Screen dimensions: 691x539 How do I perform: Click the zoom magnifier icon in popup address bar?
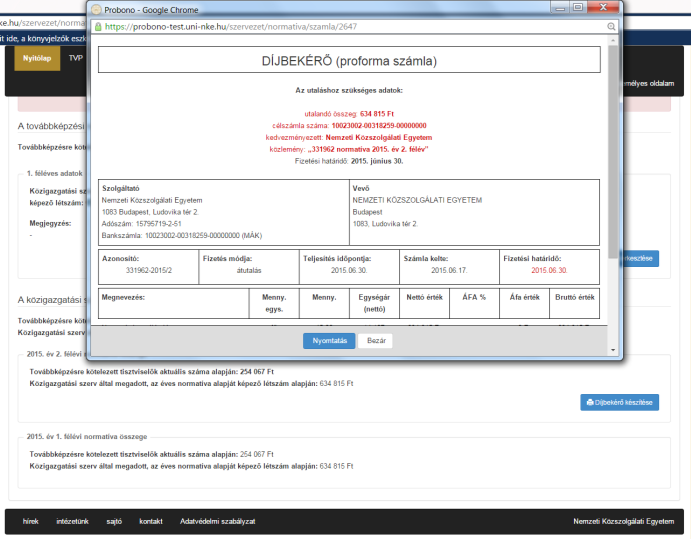[611, 26]
